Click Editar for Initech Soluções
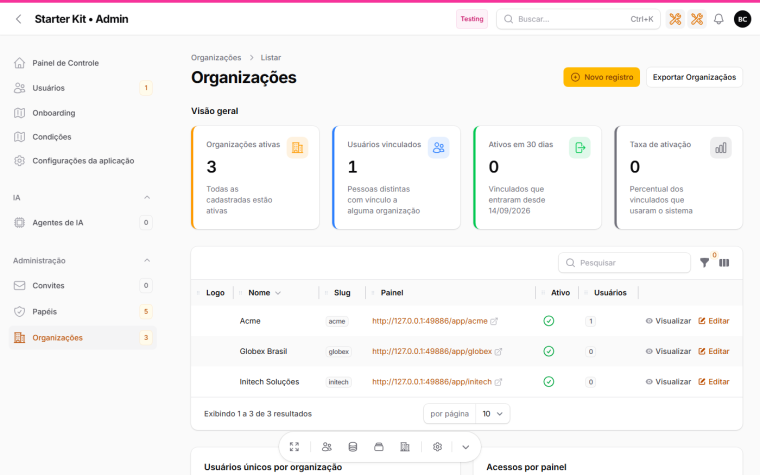This screenshot has height=475, width=760. coord(713,382)
